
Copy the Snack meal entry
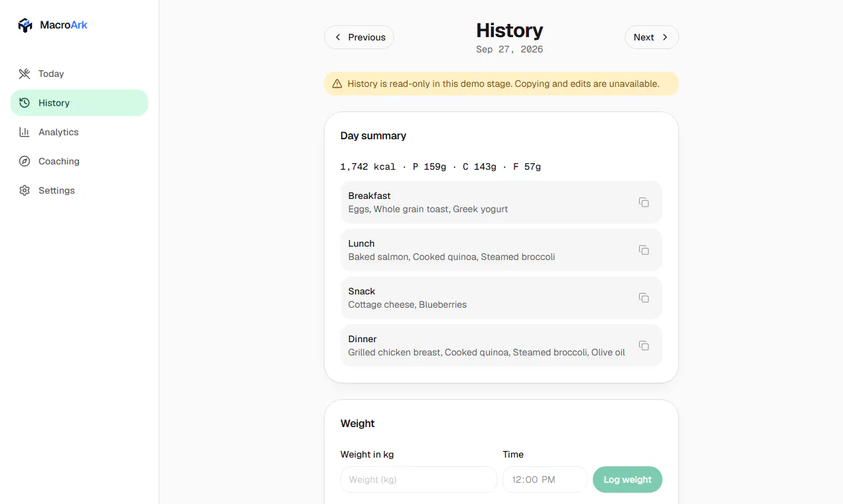point(644,298)
